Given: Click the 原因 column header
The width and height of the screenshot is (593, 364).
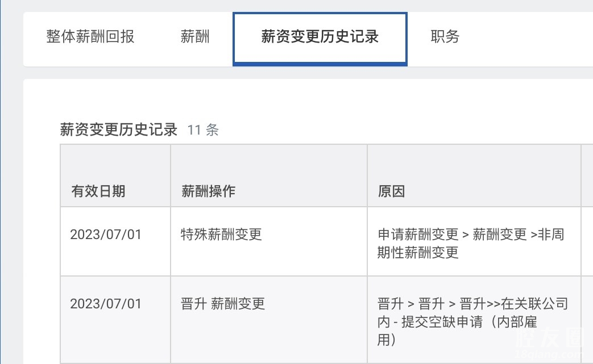Looking at the screenshot, I should 391,191.
